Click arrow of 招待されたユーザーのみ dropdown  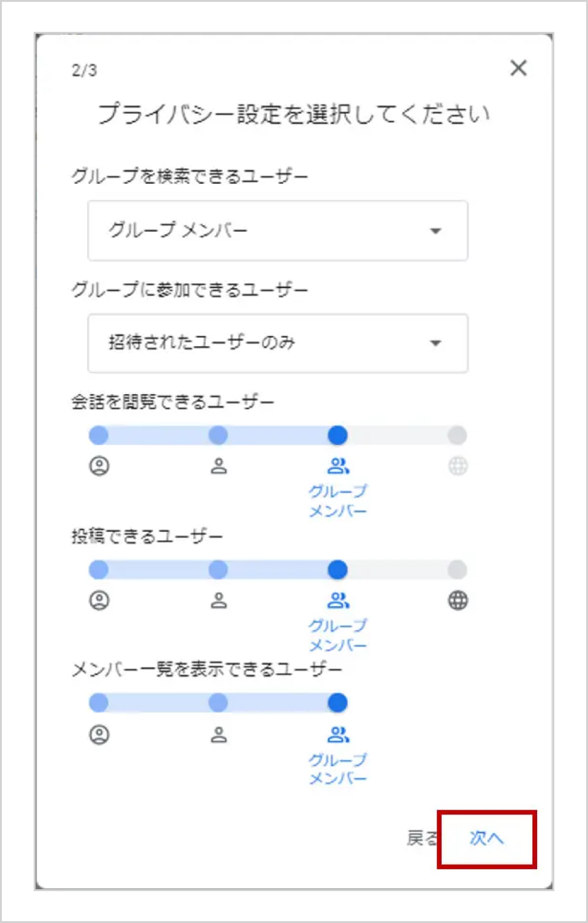(x=435, y=343)
